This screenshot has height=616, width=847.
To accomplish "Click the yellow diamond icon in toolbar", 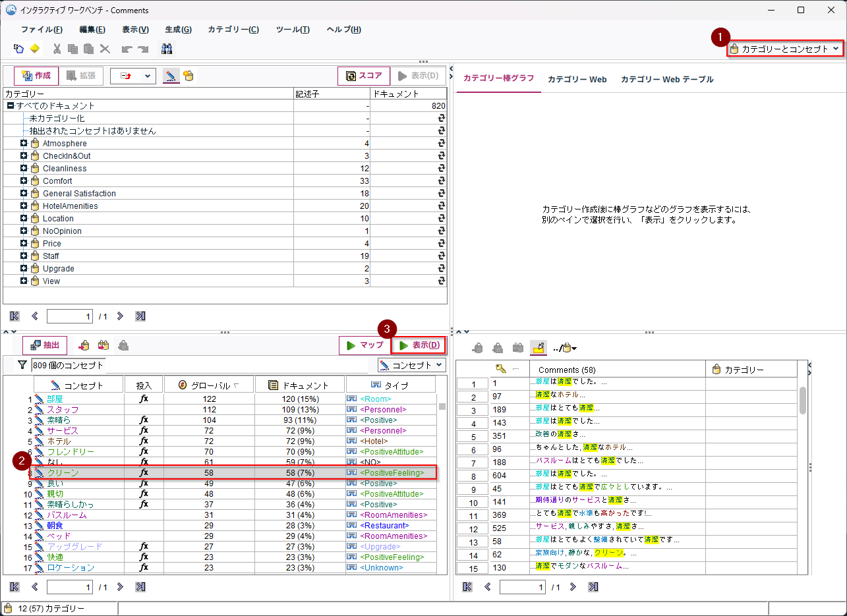I will click(34, 49).
